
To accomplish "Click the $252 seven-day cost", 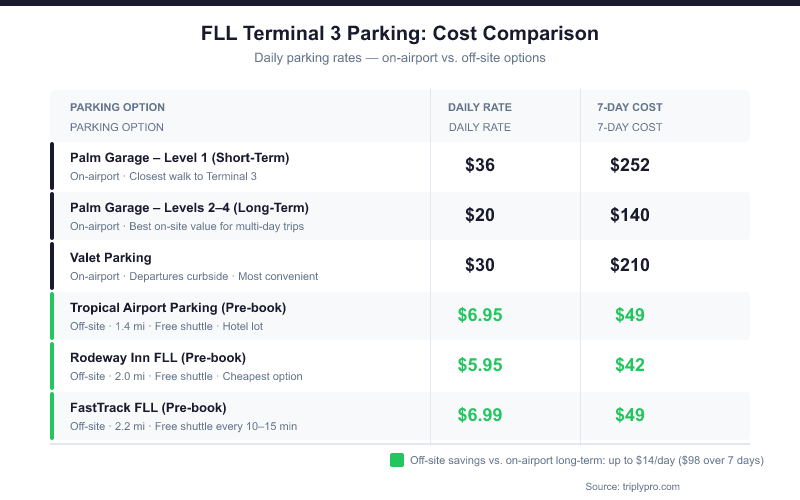I will coord(630,165).
